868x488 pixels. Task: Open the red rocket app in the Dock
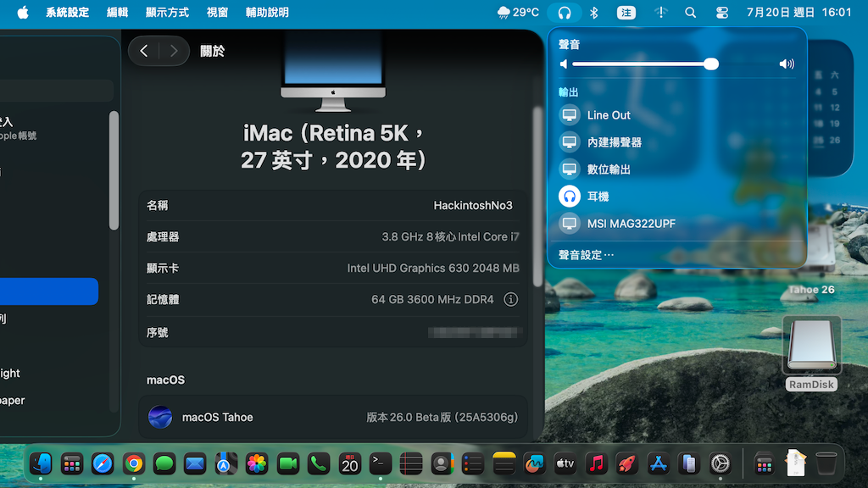coord(627,463)
